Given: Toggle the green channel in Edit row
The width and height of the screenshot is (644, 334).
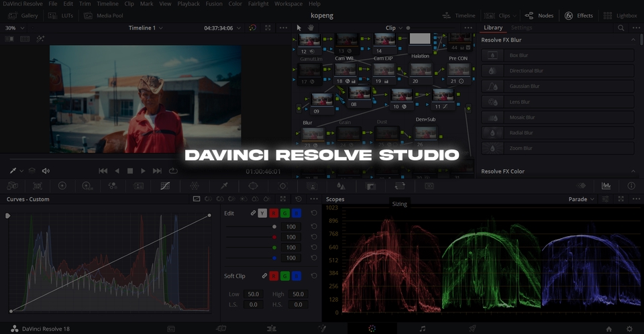Looking at the screenshot, I should coord(284,213).
